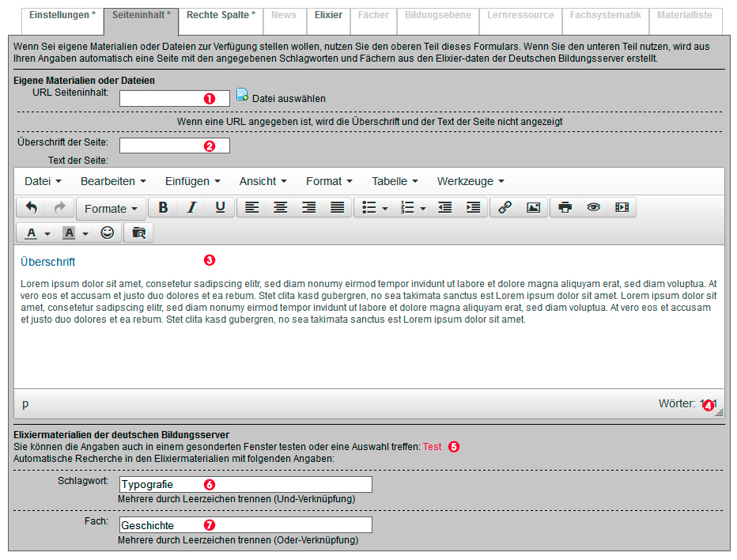Align text to the left

(252, 207)
